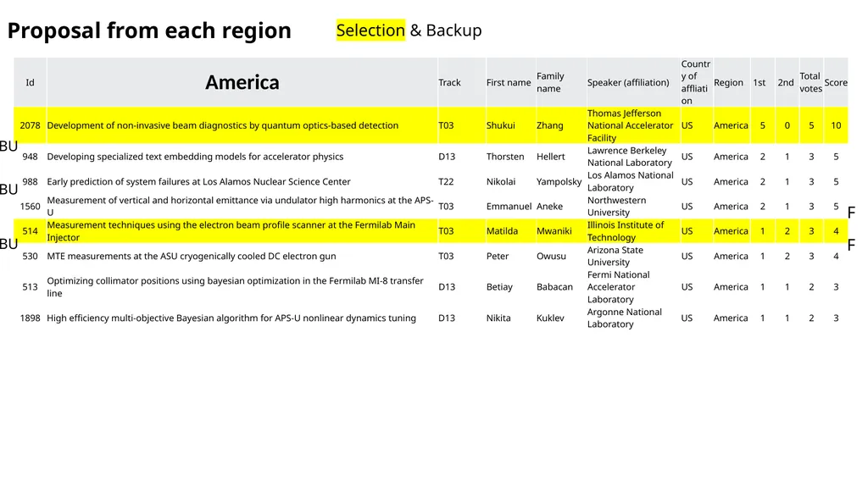
Task: Click family name 'Owusu'
Action: pos(551,257)
